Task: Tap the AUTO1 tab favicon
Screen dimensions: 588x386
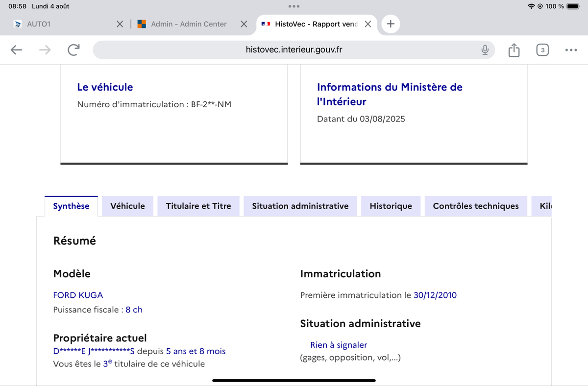Action: tap(18, 24)
